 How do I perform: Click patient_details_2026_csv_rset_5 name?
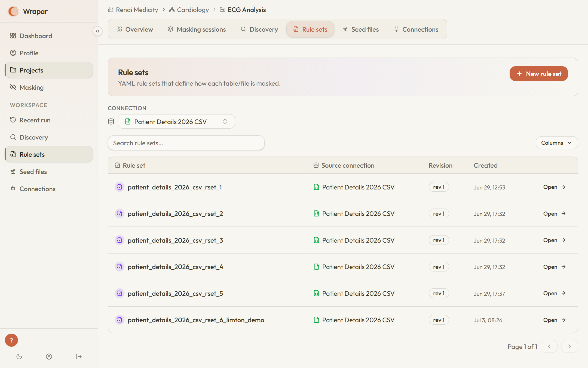pos(175,294)
